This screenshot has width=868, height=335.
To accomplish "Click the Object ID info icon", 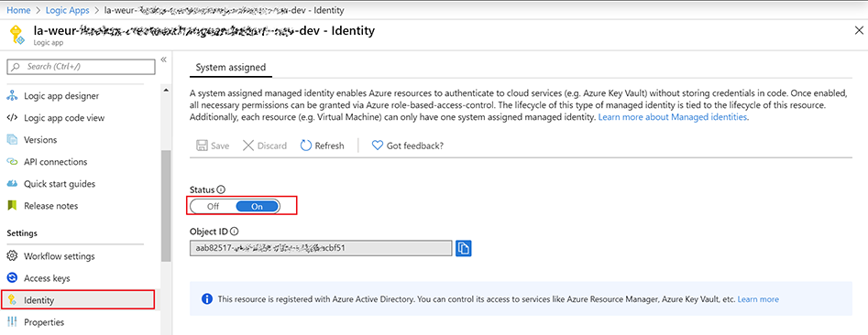I will click(234, 232).
